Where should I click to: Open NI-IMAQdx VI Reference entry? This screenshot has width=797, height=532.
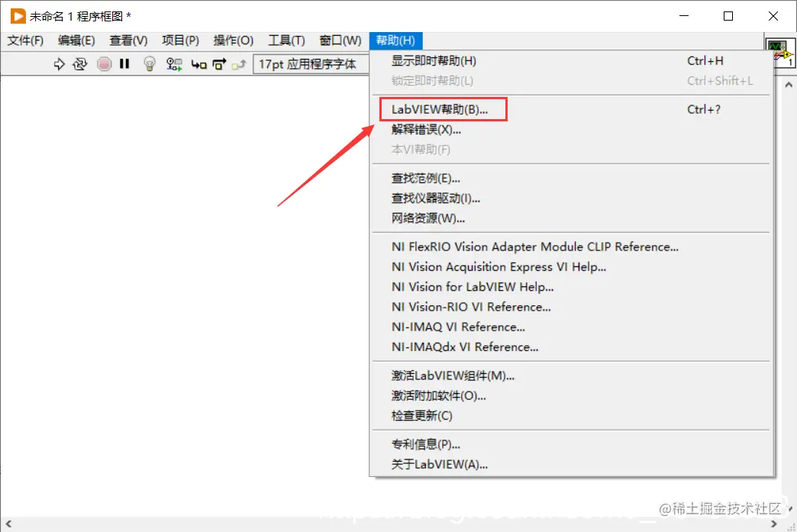pyautogui.click(x=573, y=347)
